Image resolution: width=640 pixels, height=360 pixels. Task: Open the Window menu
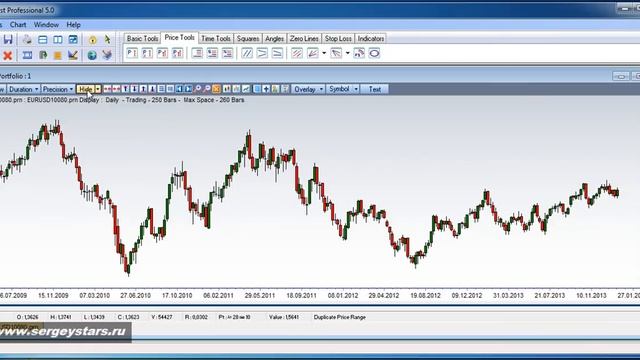46,25
